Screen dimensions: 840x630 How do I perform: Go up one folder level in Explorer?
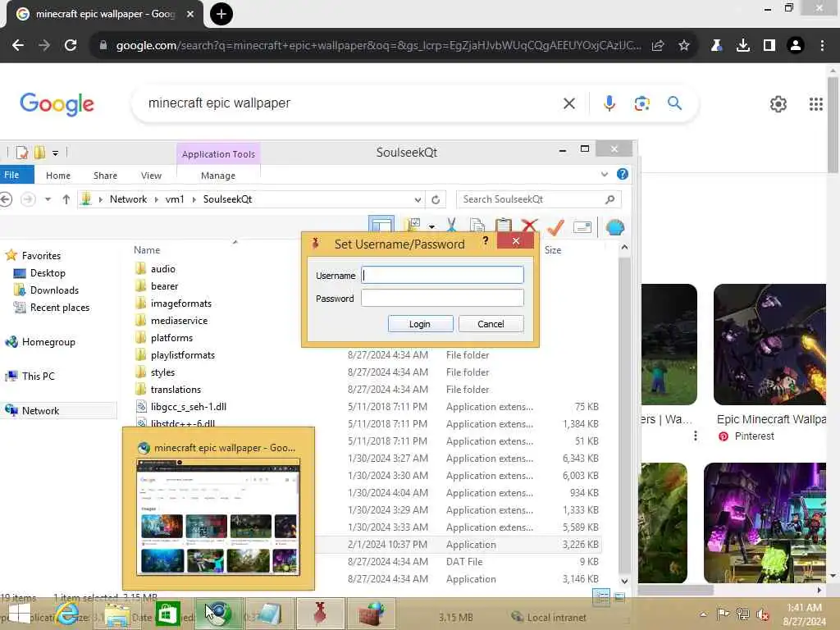(x=66, y=199)
